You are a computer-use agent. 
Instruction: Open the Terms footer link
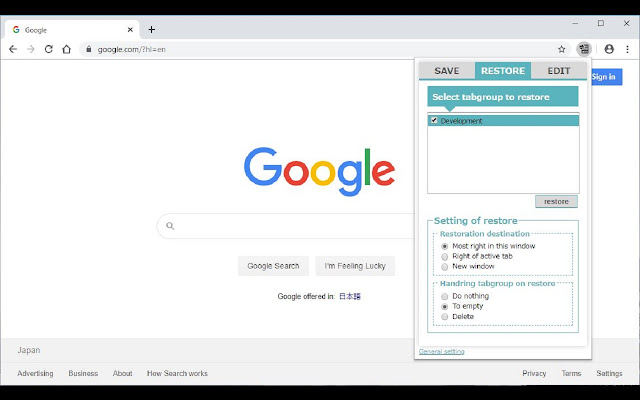tap(571, 373)
